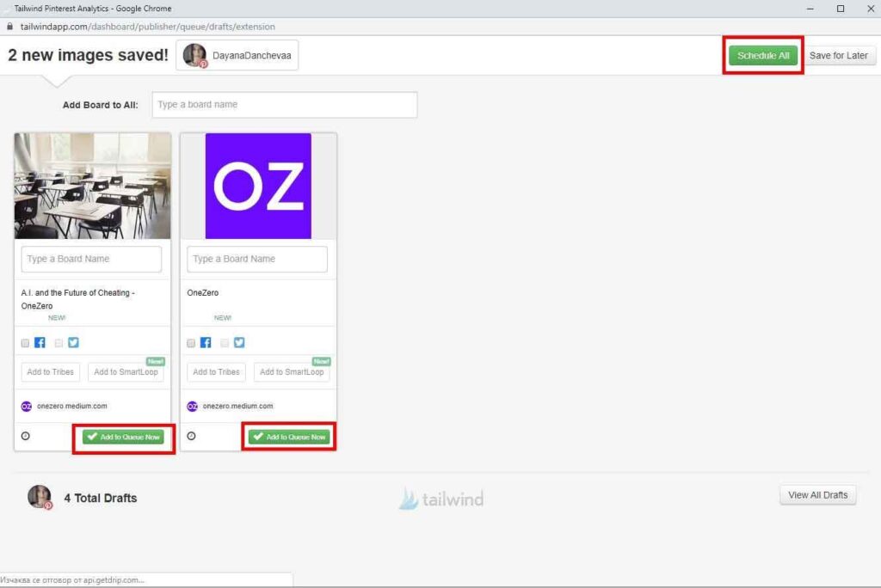Click Add to SmartLoop on A.I. Cheating card

pyautogui.click(x=126, y=371)
